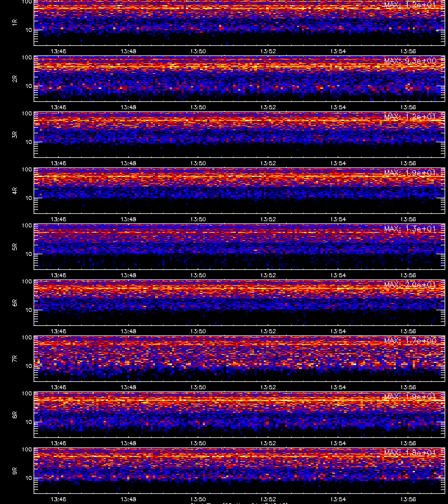Click the 13:50 time label below panel 7R
Image resolution: width=448 pixels, height=504 pixels.
(x=198, y=387)
